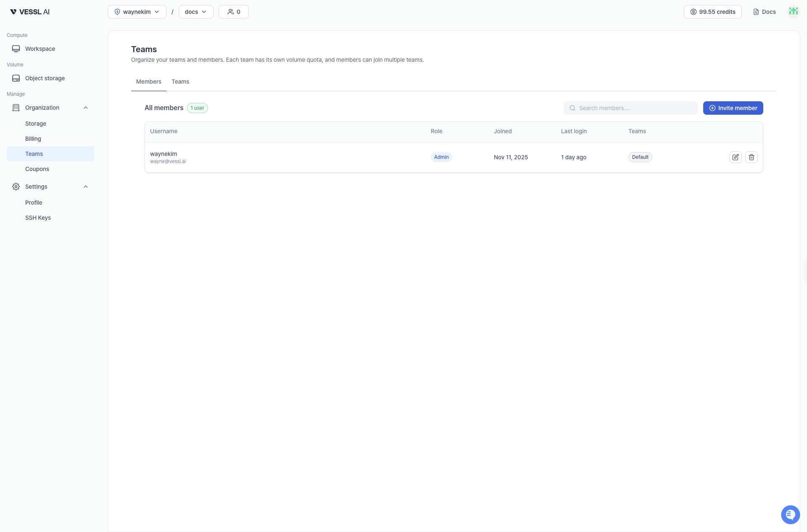Open the Docs link in header
Viewport: 807px width, 532px height.
pos(765,12)
